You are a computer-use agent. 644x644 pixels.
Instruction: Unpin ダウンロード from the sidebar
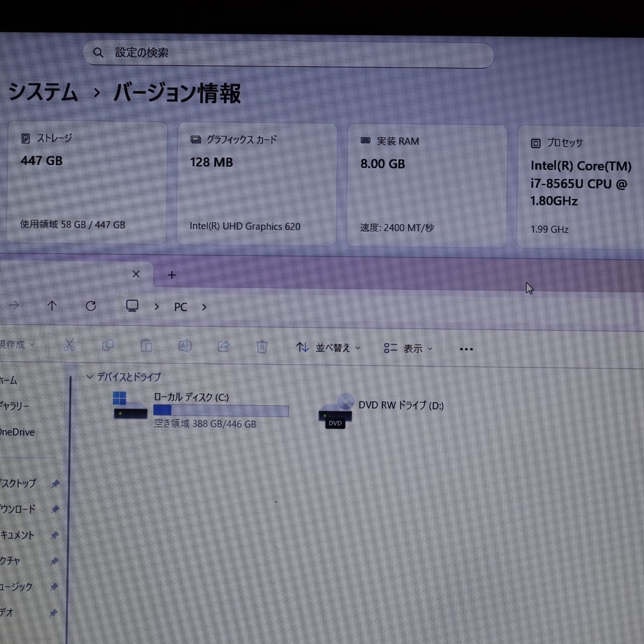pos(55,510)
